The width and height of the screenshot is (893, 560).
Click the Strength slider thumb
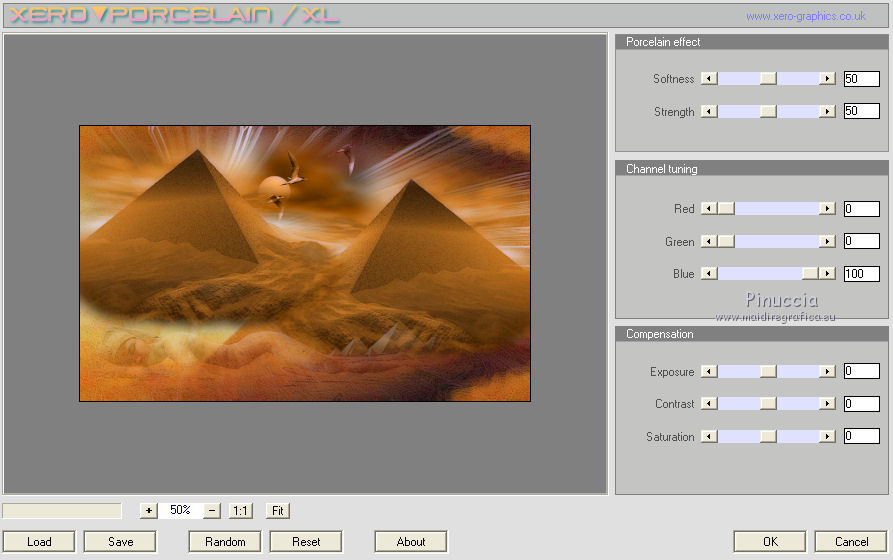(768, 111)
